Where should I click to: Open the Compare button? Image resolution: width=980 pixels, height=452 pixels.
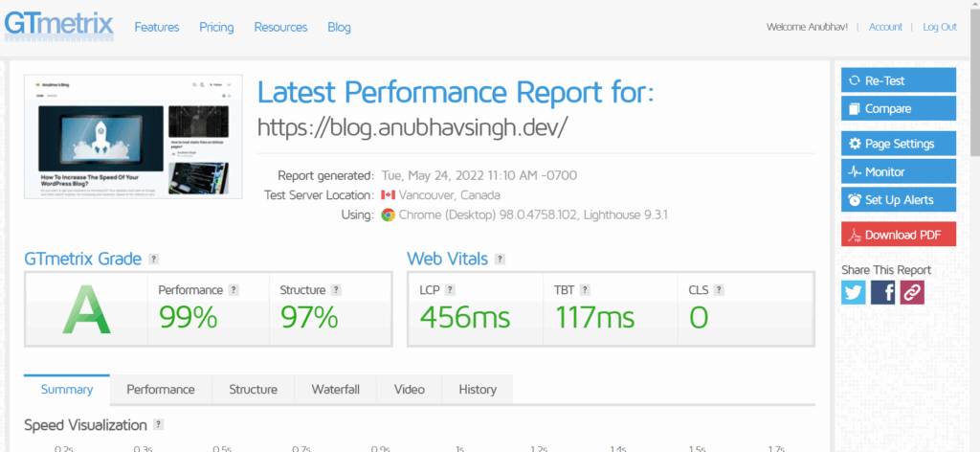click(x=898, y=109)
